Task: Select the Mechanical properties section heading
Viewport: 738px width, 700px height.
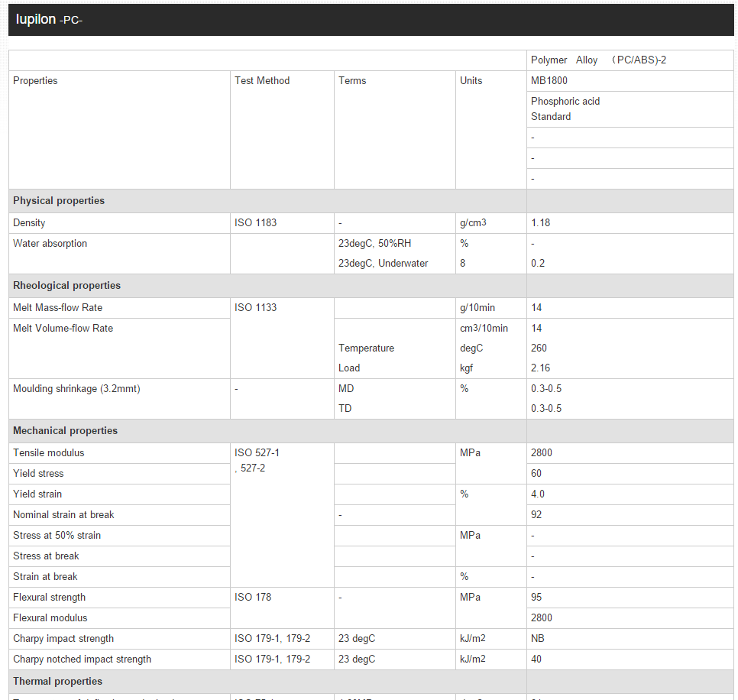Action: click(x=66, y=430)
